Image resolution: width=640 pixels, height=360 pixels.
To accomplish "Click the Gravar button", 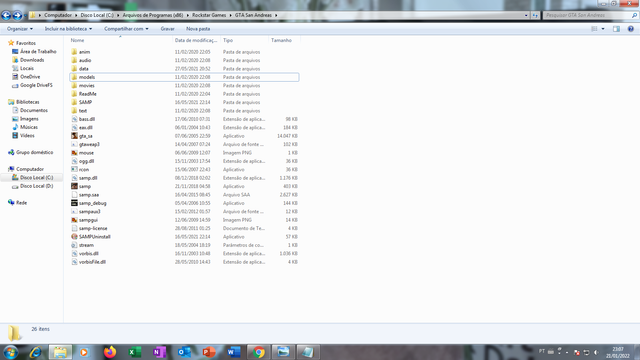I will 167,29.
